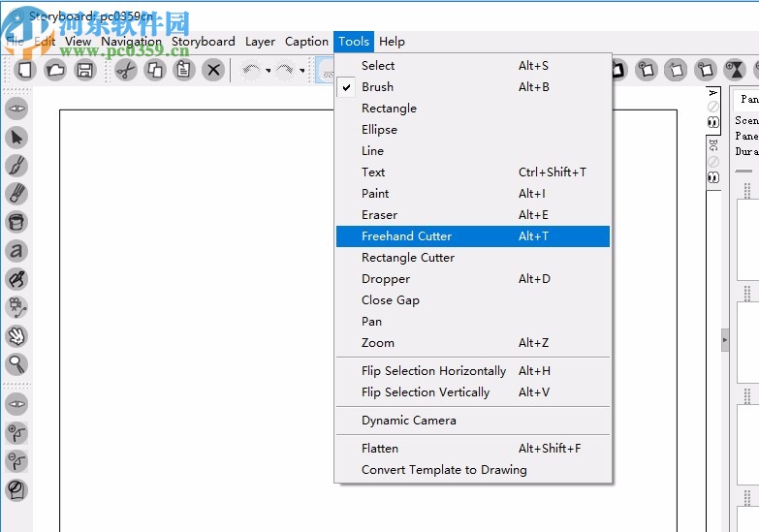The image size is (759, 532).
Task: Click the add panel icon with plus sign
Action: tap(647, 70)
